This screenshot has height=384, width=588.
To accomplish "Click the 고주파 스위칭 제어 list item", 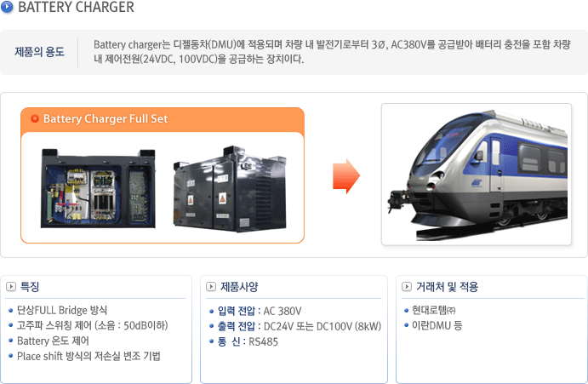I will 92,325.
